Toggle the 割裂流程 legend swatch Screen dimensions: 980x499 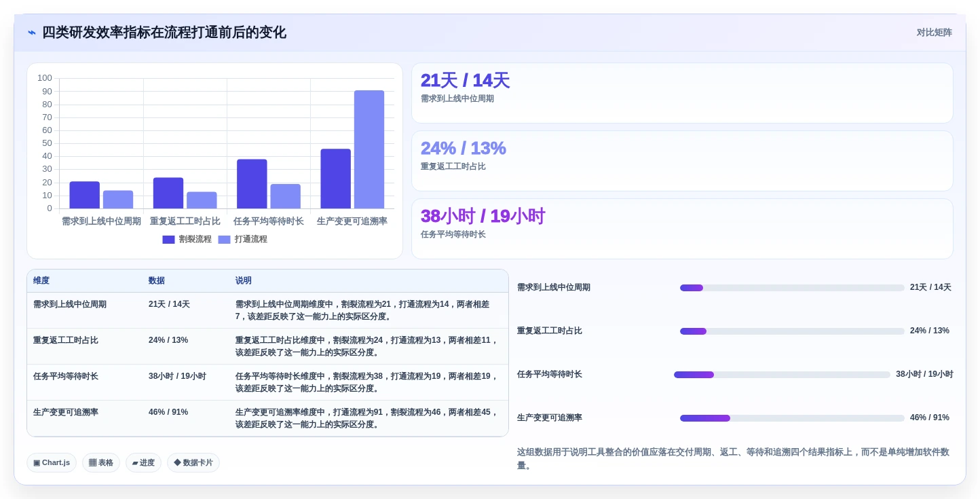pos(168,240)
